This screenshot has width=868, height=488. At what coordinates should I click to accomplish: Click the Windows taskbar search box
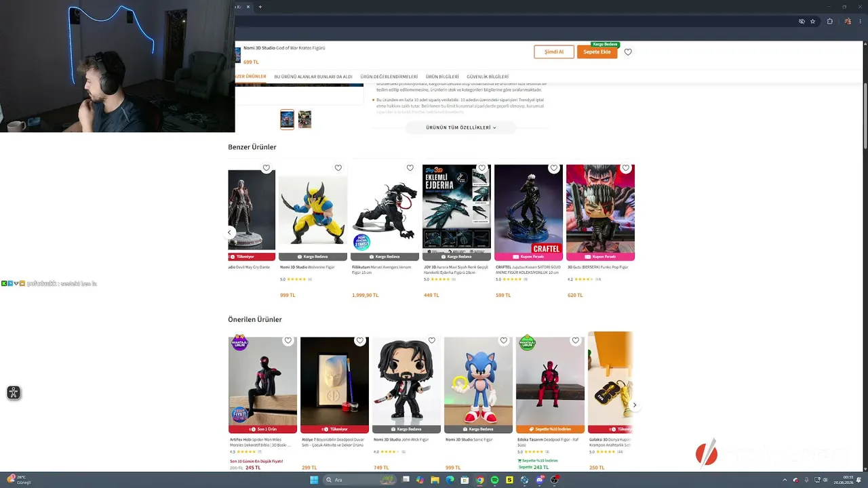pyautogui.click(x=351, y=480)
